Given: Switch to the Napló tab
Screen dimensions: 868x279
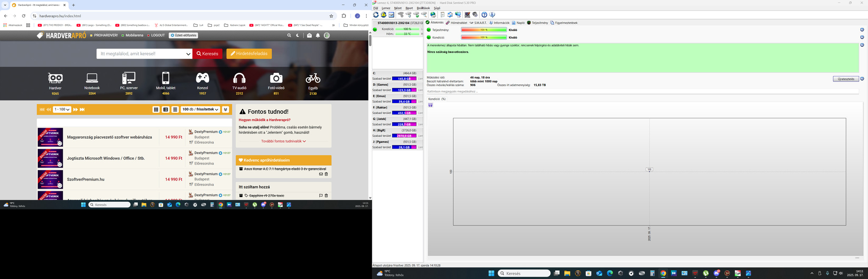Looking at the screenshot, I should click(518, 23).
